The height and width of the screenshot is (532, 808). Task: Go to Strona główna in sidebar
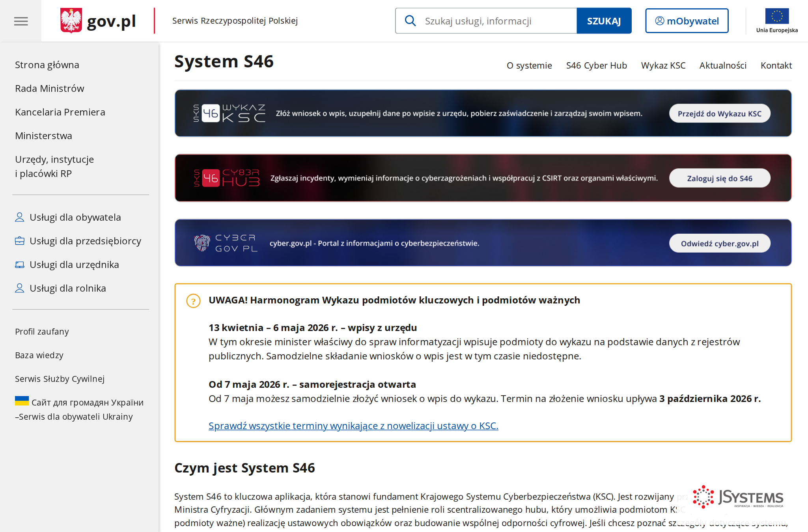(47, 65)
